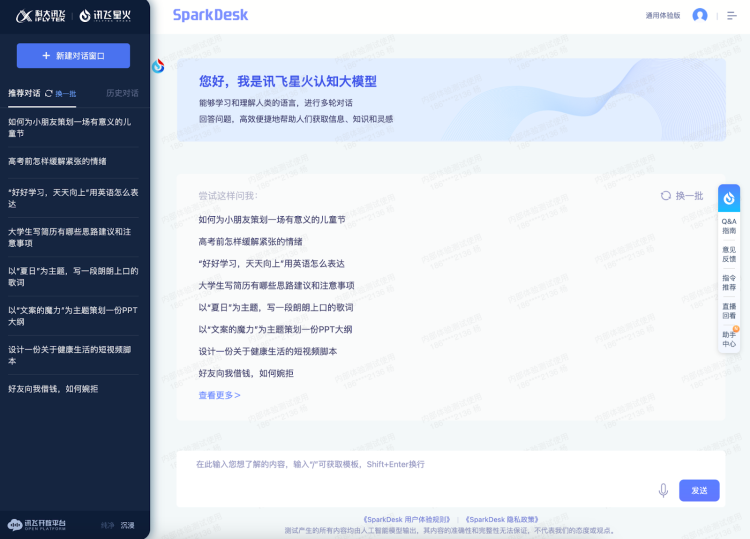Open SparkDesk 用户体验规则 link
Screen dimensions: 750x539
[x=406, y=519]
